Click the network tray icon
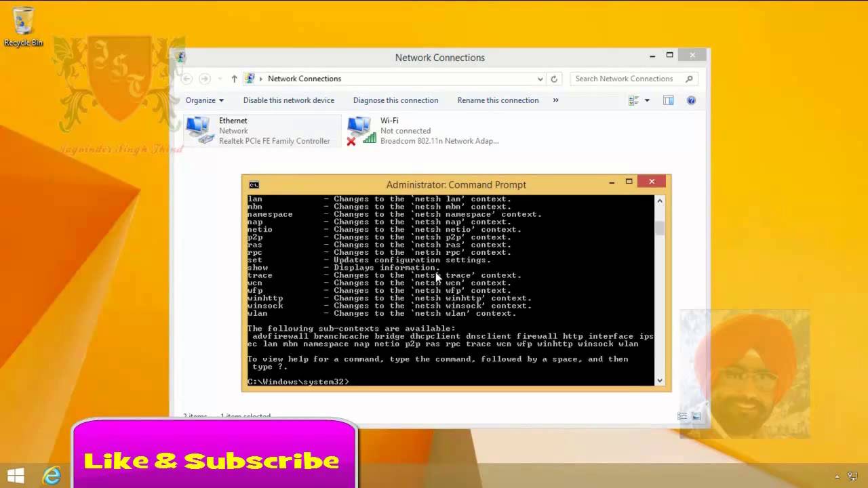This screenshot has height=488, width=868. [x=852, y=476]
